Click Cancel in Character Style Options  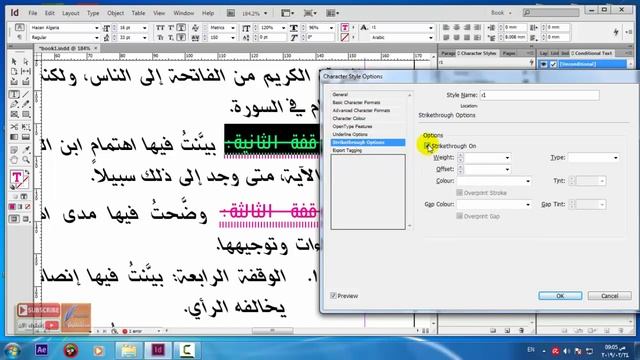609,296
